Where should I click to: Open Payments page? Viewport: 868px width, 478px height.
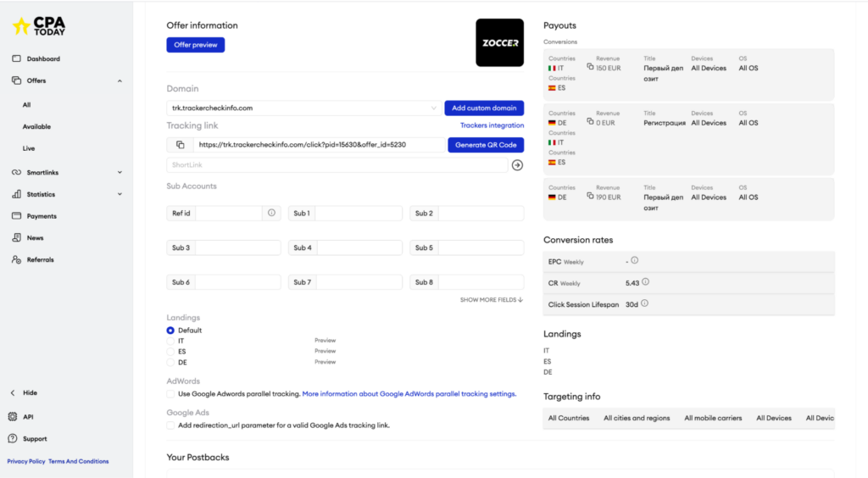(x=42, y=216)
